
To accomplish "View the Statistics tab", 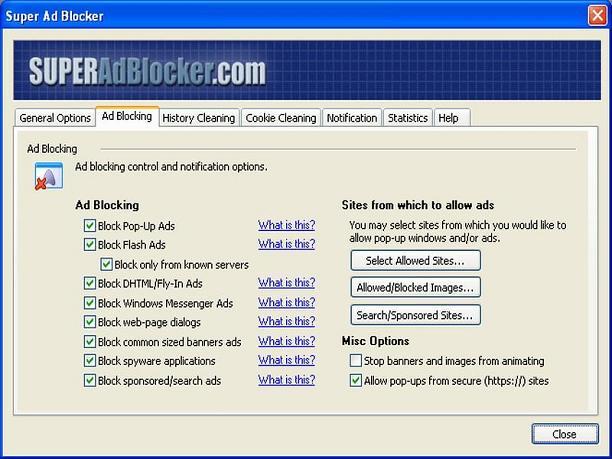I will coord(408,118).
